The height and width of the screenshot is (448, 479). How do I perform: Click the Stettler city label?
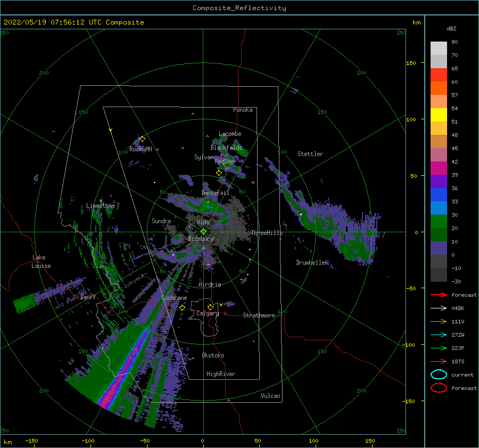[x=310, y=154]
